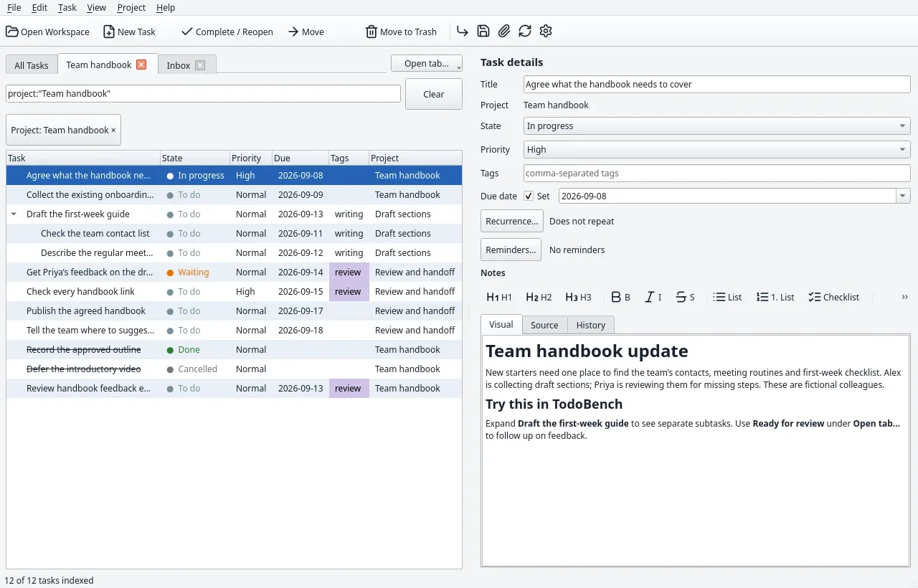This screenshot has width=918, height=588.
Task: Click the Clear search button
Action: (x=434, y=94)
